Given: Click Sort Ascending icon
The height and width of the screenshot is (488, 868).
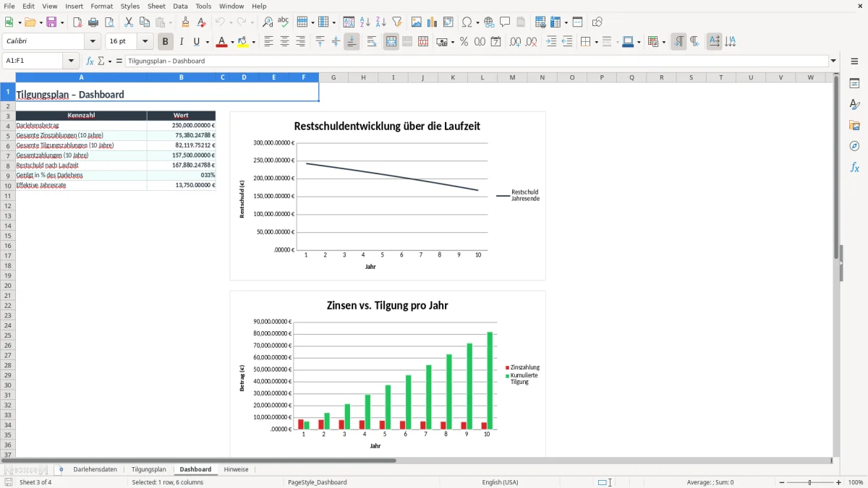Looking at the screenshot, I should tap(365, 22).
